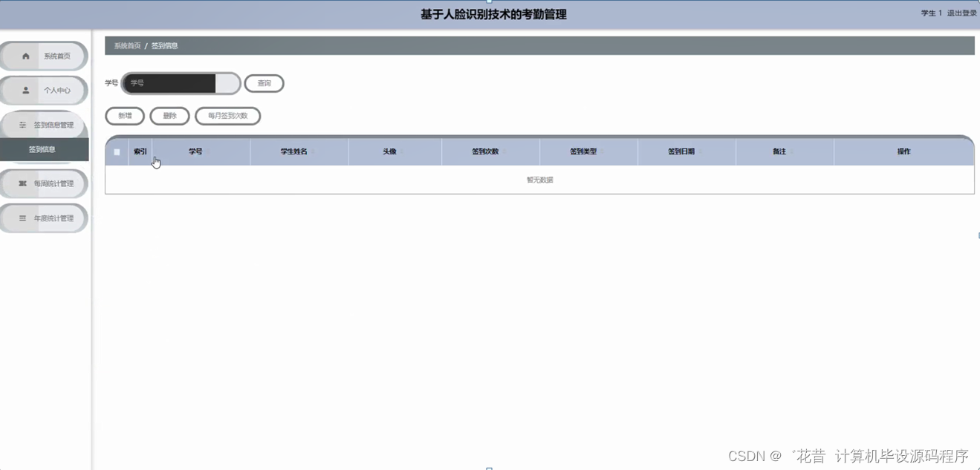980x470 pixels.
Task: Expand 签到信息管理 via its sliders icon
Action: pos(23,125)
